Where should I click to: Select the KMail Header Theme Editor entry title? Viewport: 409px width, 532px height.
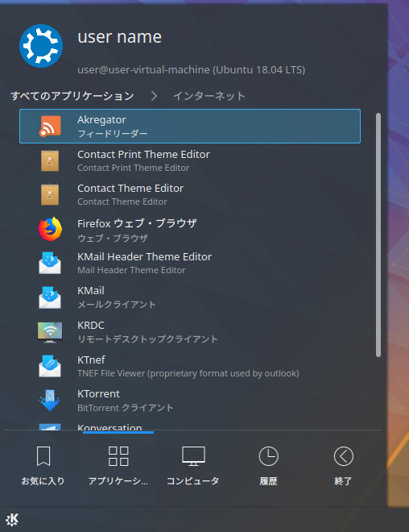click(x=144, y=257)
